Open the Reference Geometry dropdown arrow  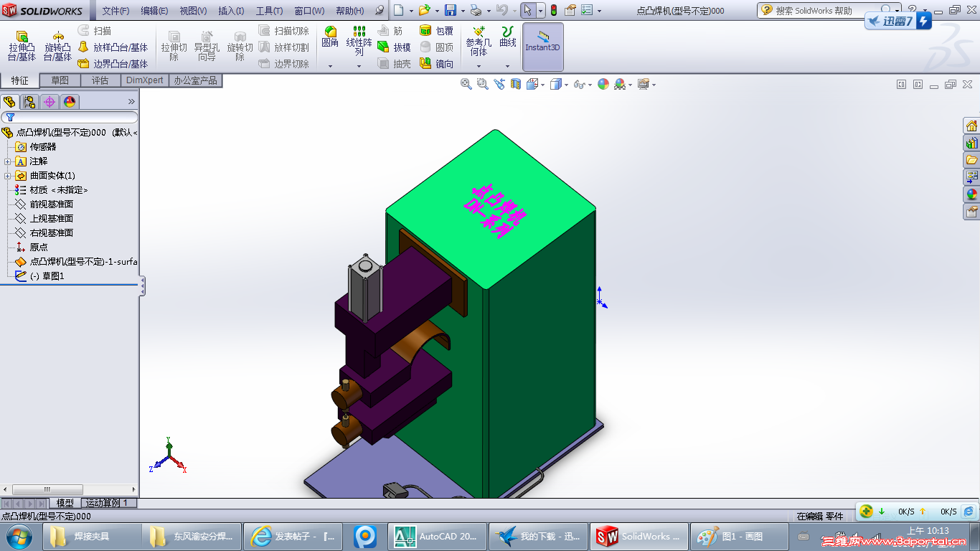[x=479, y=65]
